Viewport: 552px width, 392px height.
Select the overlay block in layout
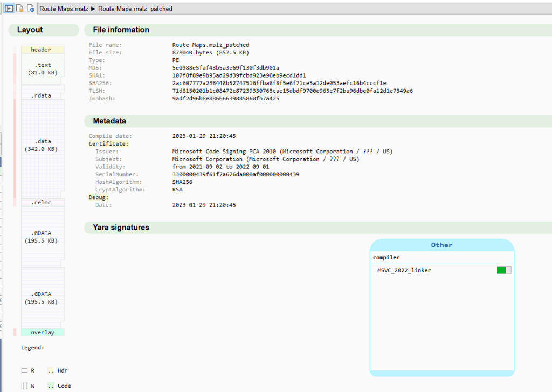(42, 332)
